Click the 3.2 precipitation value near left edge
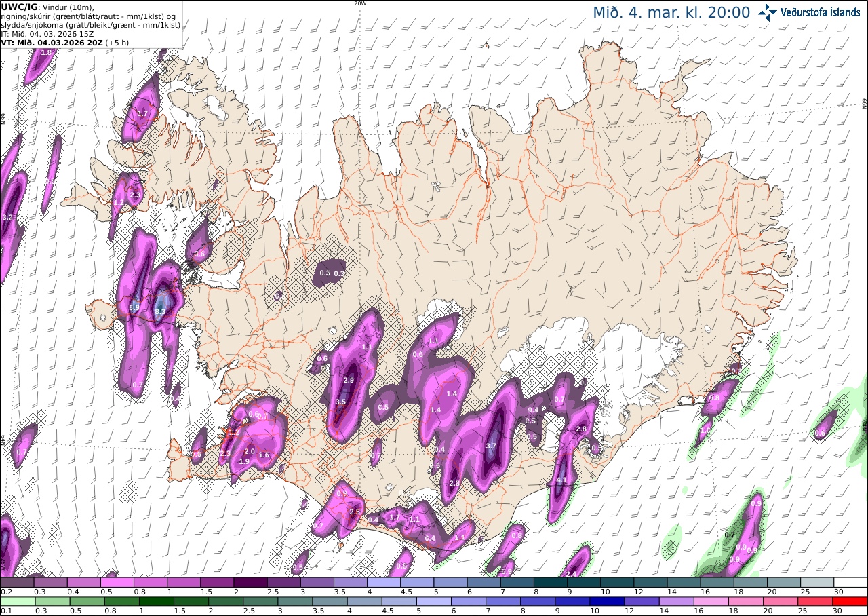 click(8, 217)
